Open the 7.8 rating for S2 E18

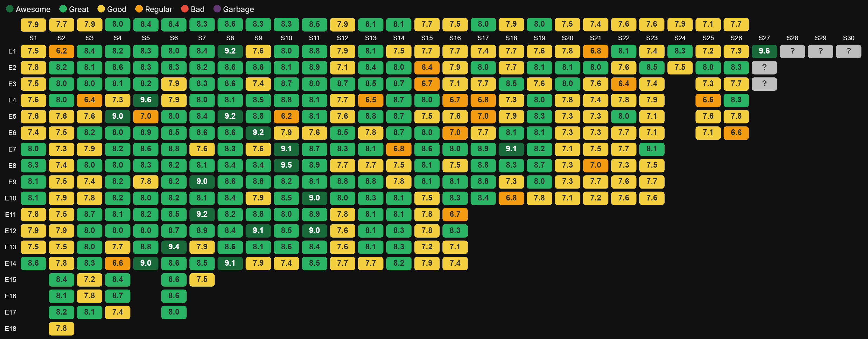[61, 329]
